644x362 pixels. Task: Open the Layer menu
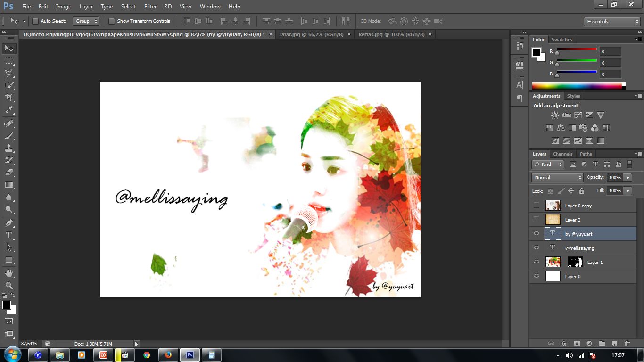(x=86, y=7)
